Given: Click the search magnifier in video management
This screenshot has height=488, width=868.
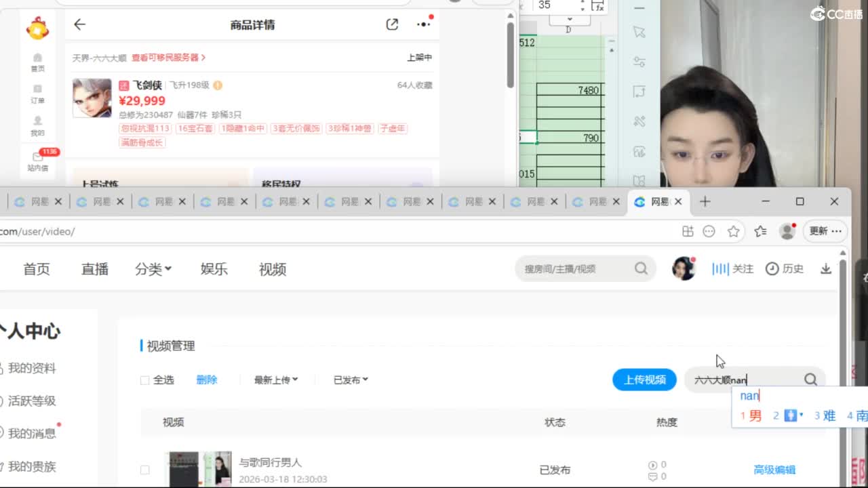Looking at the screenshot, I should 810,380.
